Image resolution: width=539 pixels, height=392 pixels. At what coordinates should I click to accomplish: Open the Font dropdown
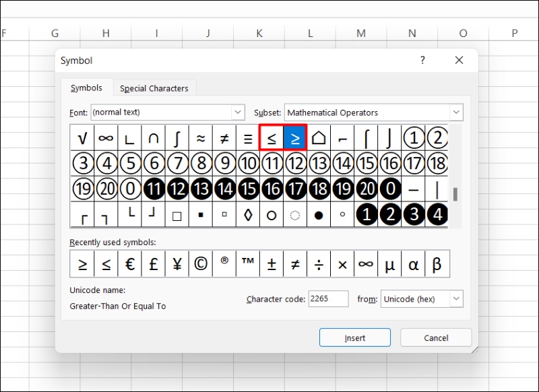pos(238,112)
